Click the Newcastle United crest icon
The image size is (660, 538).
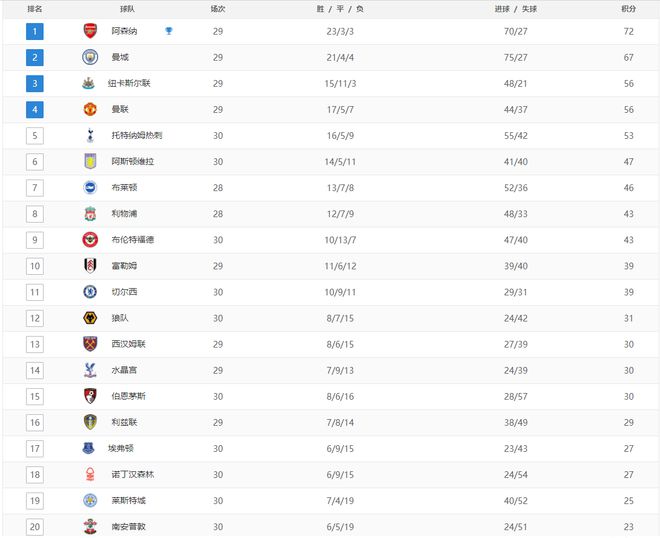pyautogui.click(x=88, y=83)
